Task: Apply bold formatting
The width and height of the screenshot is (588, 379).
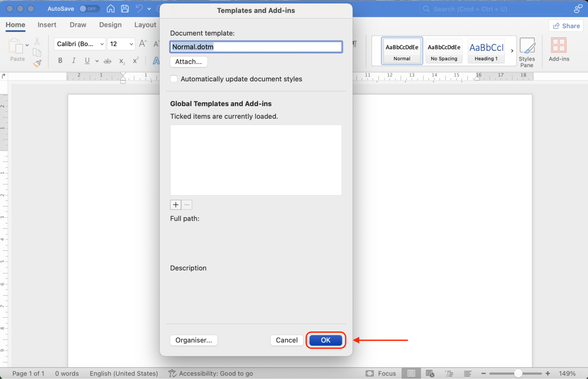Action: point(60,61)
